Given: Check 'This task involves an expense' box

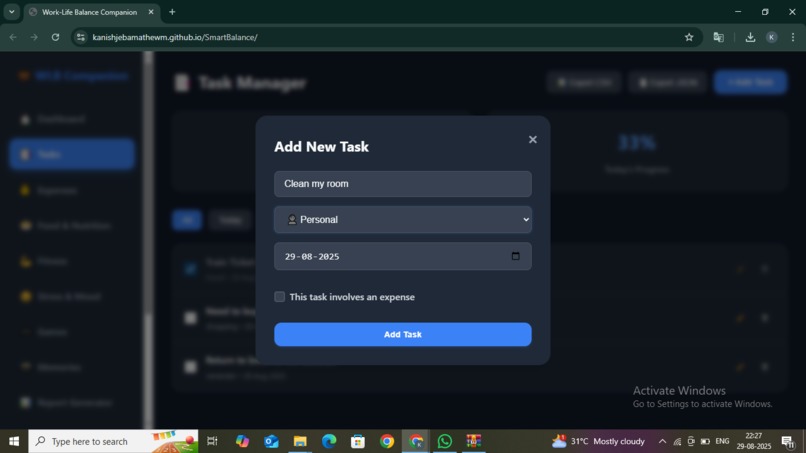Looking at the screenshot, I should tap(280, 297).
